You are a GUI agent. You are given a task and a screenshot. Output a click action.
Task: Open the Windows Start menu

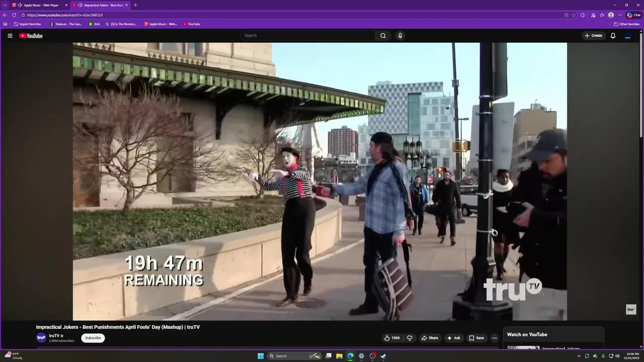[x=261, y=356]
